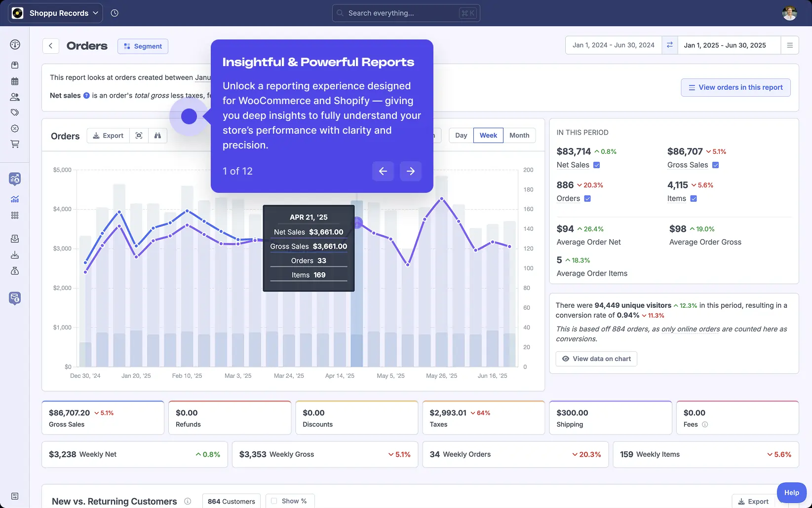
Task: Open the dashboard gauge icon in sidebar
Action: coord(15,44)
